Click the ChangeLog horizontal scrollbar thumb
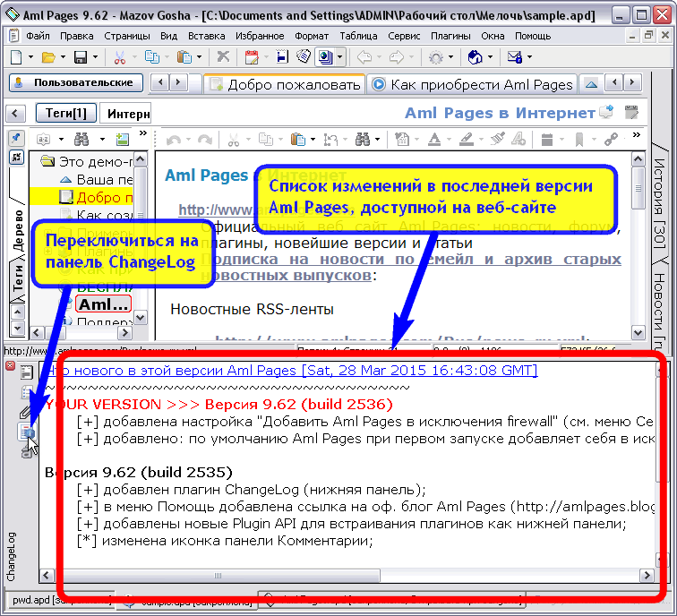Image resolution: width=677 pixels, height=616 pixels. [218, 576]
